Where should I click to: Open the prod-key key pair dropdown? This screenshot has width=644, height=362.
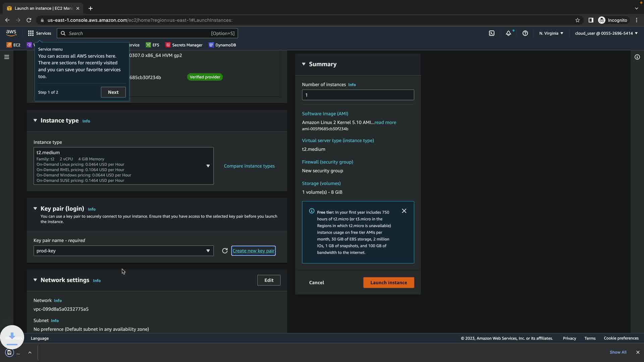coord(123,251)
